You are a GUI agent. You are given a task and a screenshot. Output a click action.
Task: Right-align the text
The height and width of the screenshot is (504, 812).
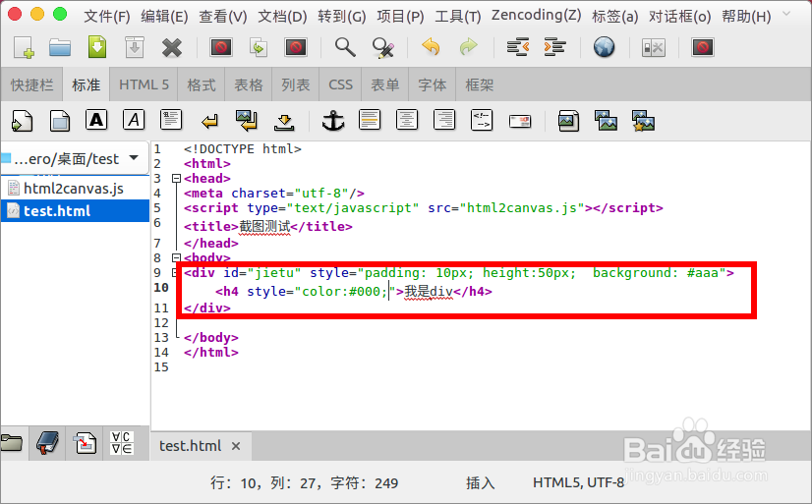[444, 120]
